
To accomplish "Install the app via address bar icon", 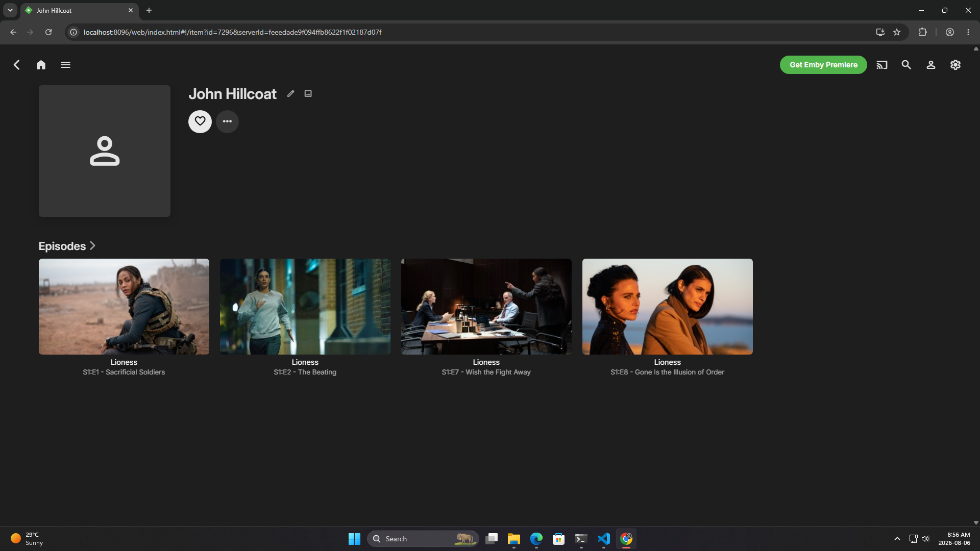I will tap(880, 32).
